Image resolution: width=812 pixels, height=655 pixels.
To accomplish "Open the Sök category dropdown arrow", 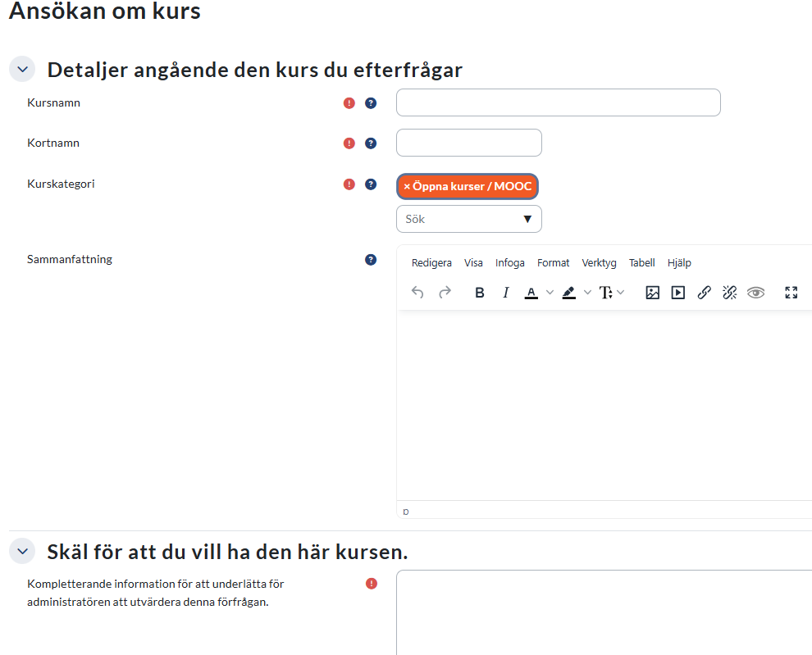I will (x=527, y=219).
